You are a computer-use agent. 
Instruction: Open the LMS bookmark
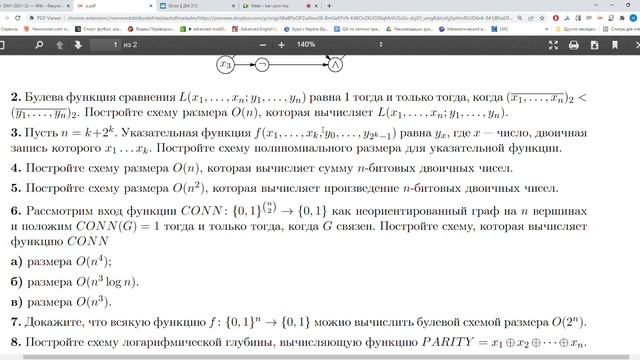coord(500,29)
